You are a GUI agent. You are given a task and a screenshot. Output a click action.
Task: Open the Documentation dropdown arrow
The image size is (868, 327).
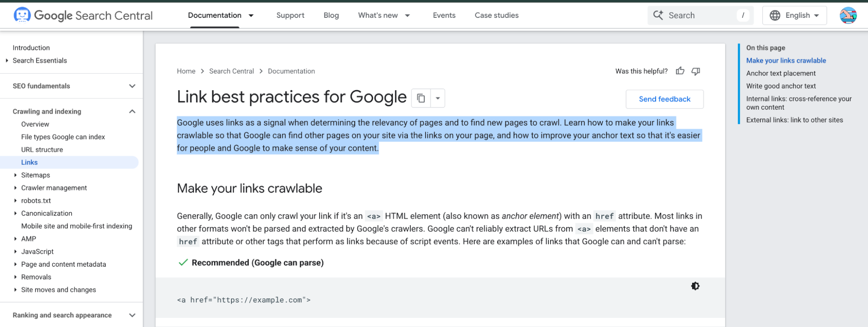click(251, 16)
